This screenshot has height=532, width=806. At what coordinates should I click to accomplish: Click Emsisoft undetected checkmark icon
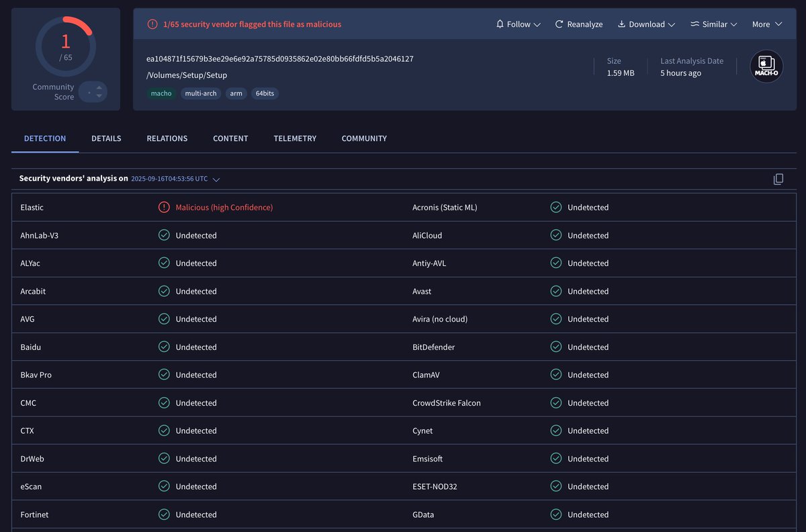(x=555, y=459)
